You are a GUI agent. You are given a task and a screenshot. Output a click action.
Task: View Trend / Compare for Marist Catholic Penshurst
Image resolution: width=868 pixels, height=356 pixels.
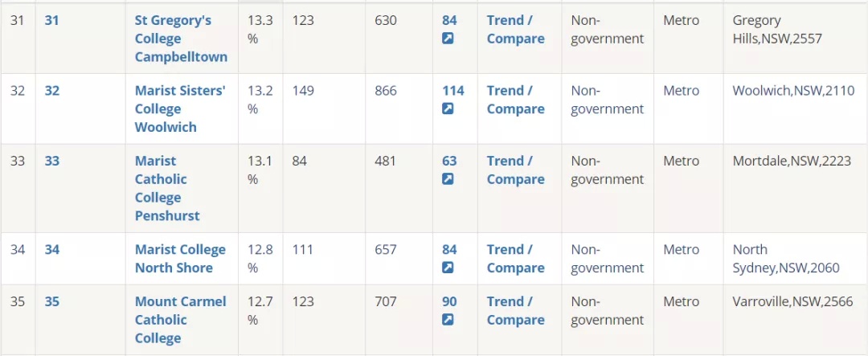pos(515,170)
